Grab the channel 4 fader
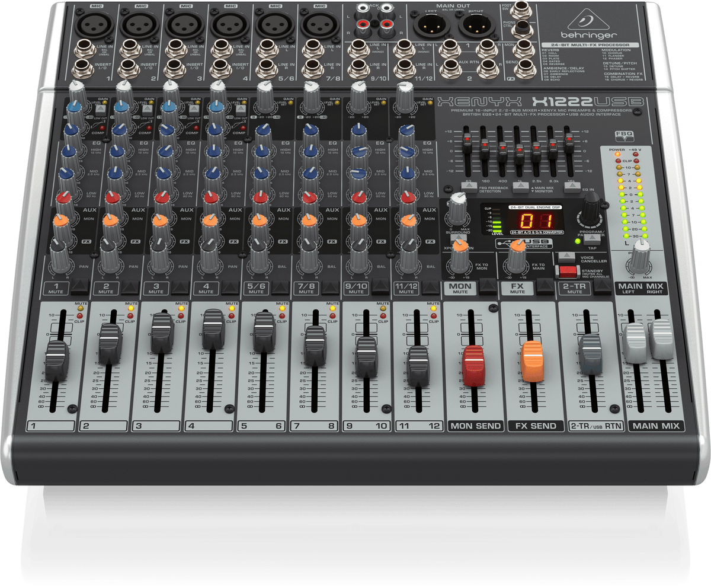The image size is (711, 588). (x=213, y=330)
